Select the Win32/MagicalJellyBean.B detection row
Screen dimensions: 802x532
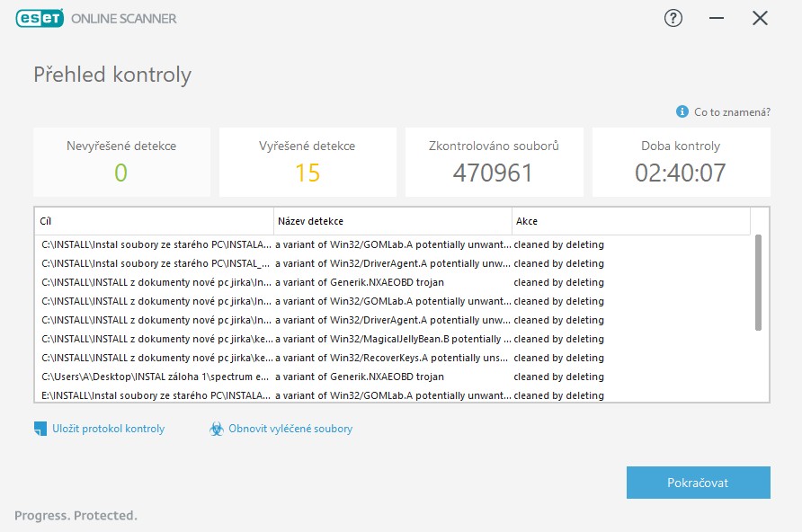pyautogui.click(x=396, y=339)
